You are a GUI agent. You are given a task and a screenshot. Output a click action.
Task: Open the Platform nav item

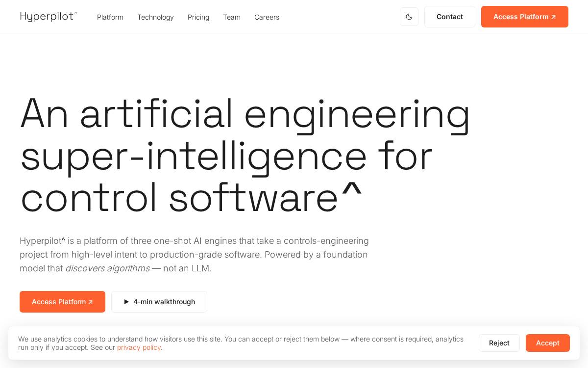coord(110,17)
